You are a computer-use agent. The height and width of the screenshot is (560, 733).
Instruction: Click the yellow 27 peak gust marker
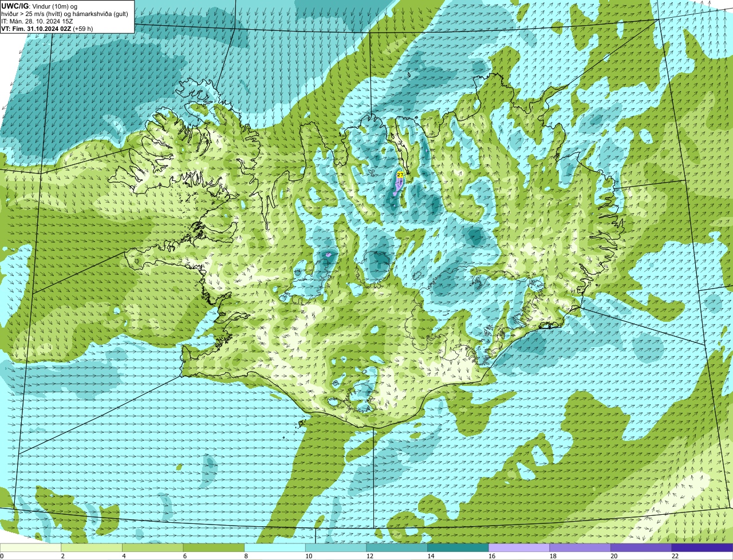pyautogui.click(x=400, y=174)
